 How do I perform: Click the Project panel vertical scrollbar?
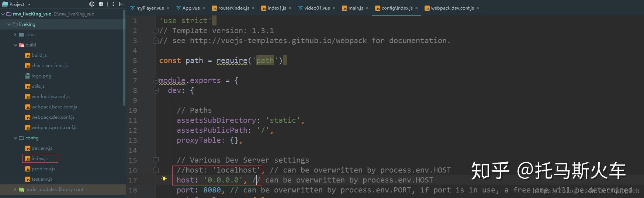(124, 57)
